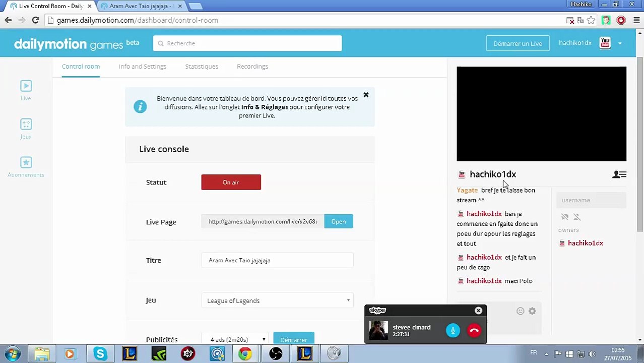The width and height of the screenshot is (644, 363).
Task: Click the Live Page URL field
Action: coord(263,222)
